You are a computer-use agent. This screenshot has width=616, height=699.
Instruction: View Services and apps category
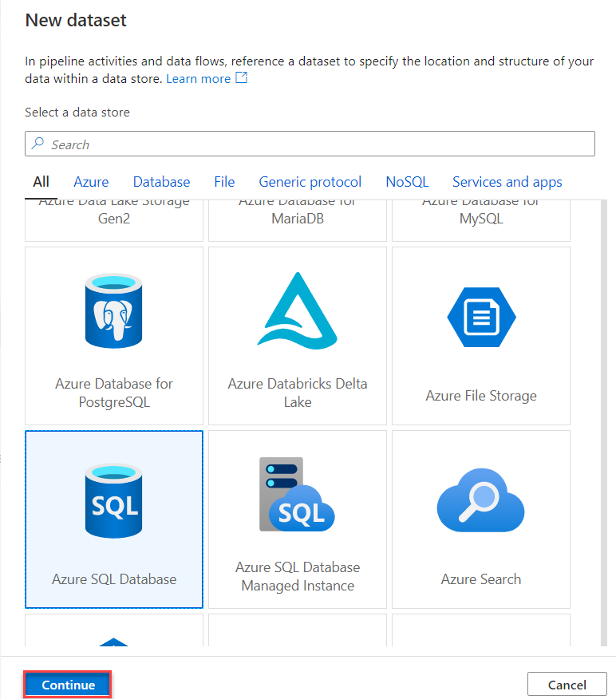click(x=507, y=182)
